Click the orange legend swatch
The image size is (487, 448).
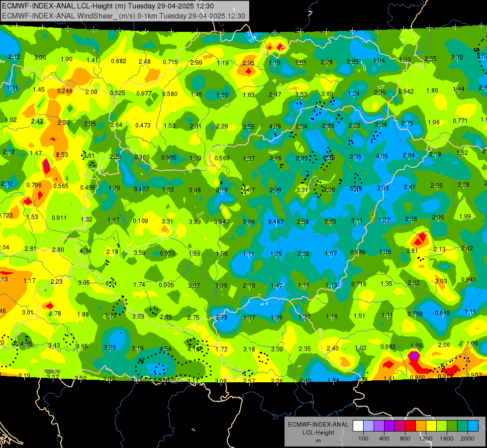(x=421, y=426)
